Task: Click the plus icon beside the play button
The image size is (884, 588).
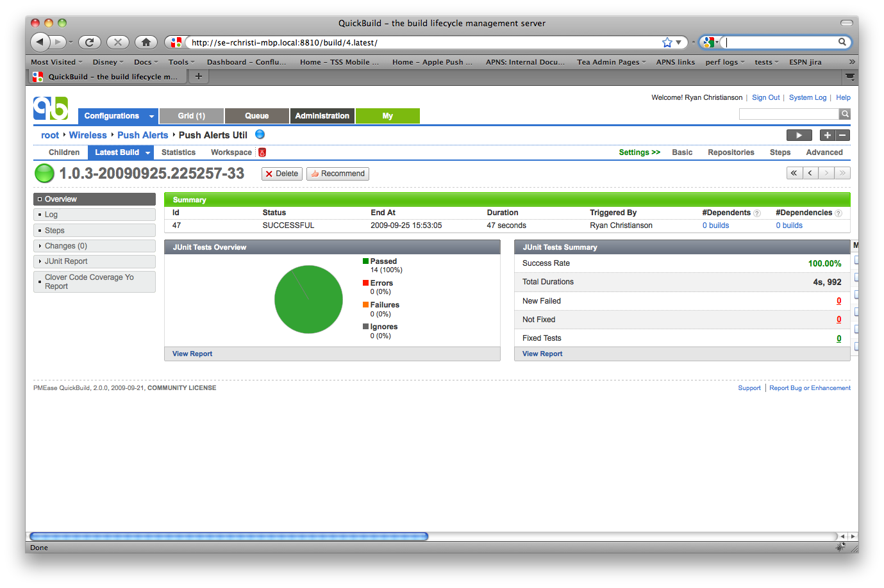Action: click(x=828, y=135)
